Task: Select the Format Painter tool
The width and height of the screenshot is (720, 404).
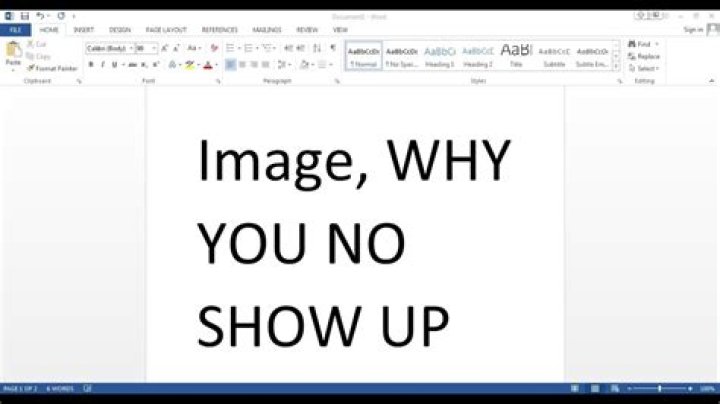Action: [52, 68]
